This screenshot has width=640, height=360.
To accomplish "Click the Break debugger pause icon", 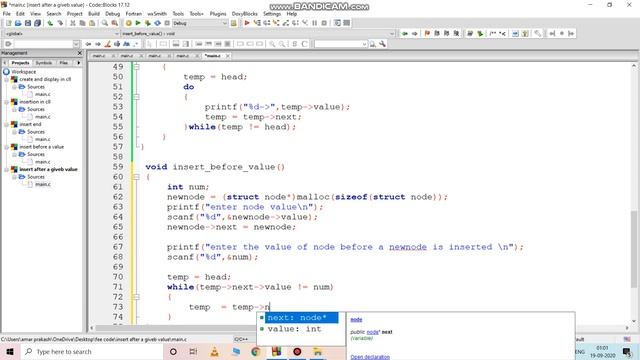I will pos(315,23).
